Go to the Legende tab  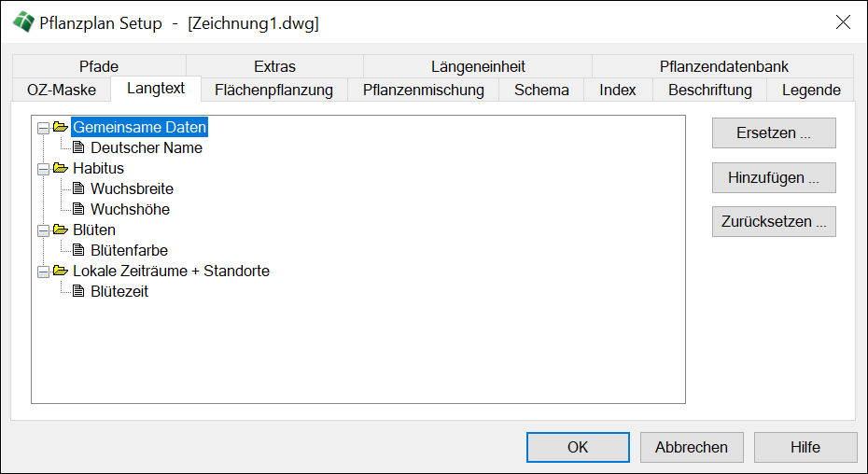811,90
